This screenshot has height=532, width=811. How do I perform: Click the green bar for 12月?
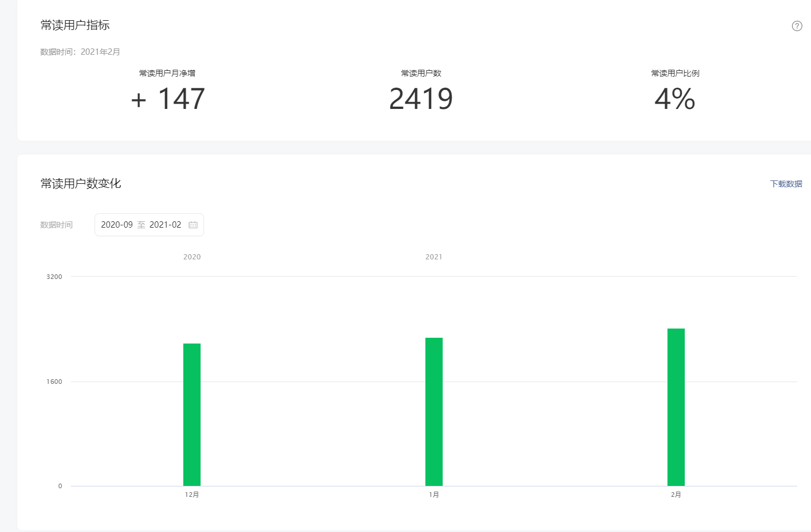pyautogui.click(x=192, y=414)
